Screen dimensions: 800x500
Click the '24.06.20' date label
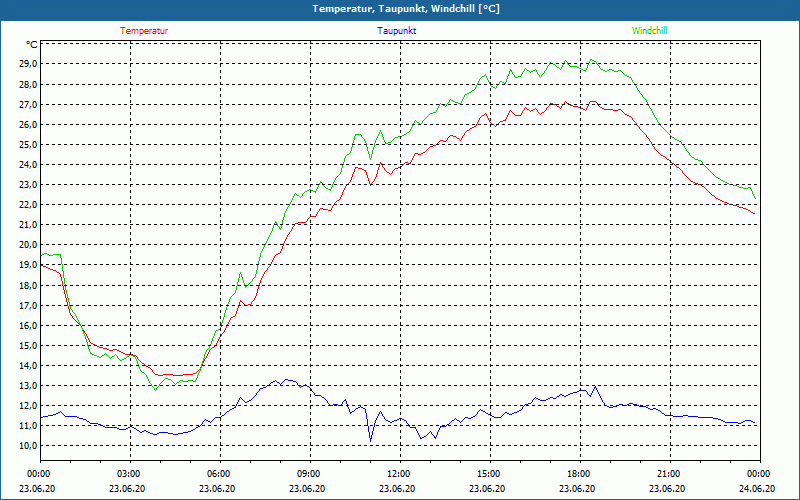click(757, 488)
